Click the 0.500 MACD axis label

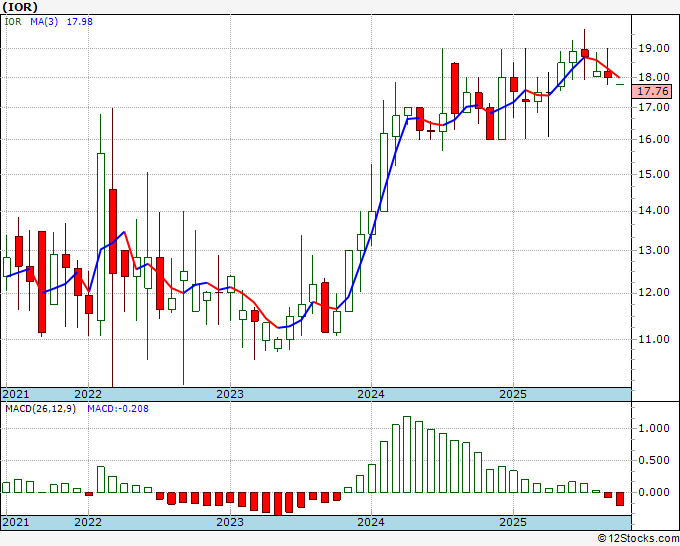654,461
